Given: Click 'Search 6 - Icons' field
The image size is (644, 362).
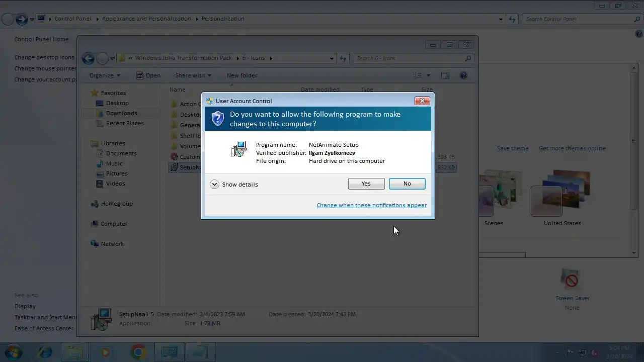Looking at the screenshot, I should click(x=414, y=58).
